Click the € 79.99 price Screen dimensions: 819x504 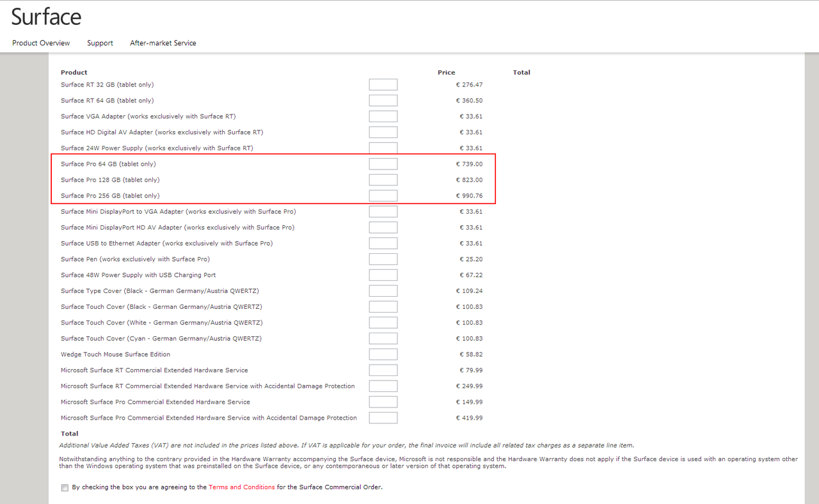pos(471,370)
